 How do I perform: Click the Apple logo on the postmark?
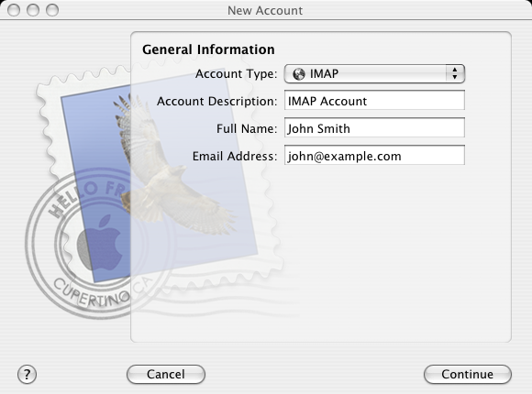(x=100, y=243)
